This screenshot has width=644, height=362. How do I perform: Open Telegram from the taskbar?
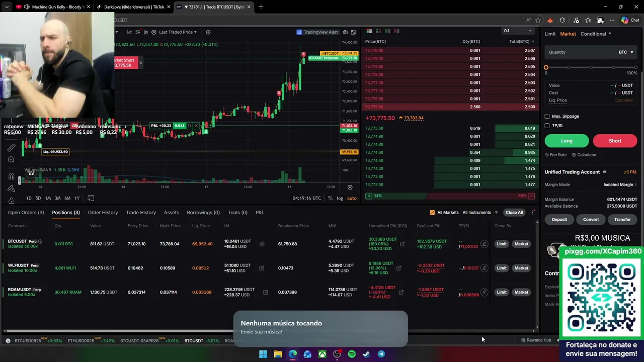coord(381,354)
